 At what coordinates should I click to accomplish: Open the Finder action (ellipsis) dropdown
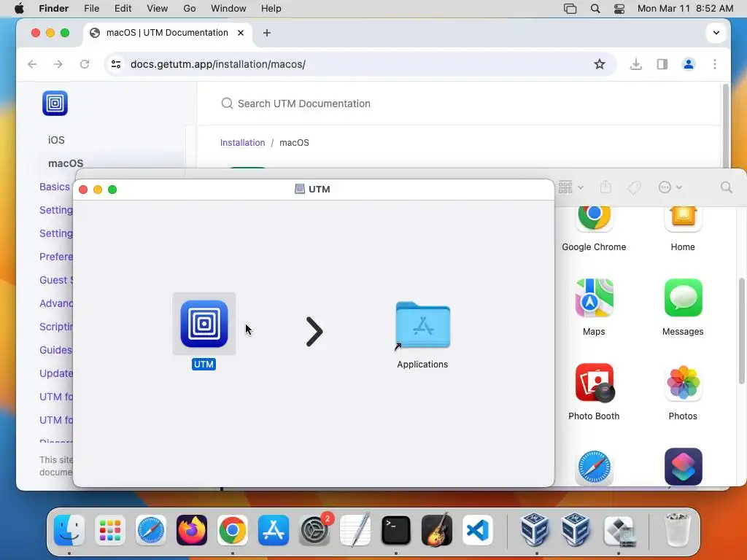click(670, 187)
